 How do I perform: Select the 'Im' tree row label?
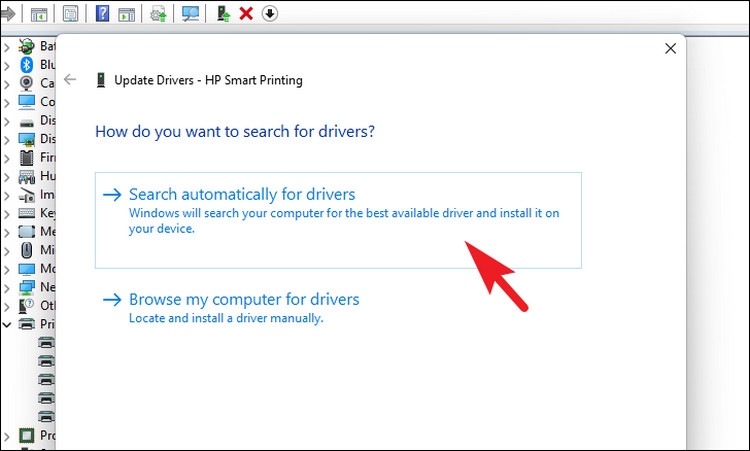pyautogui.click(x=47, y=195)
